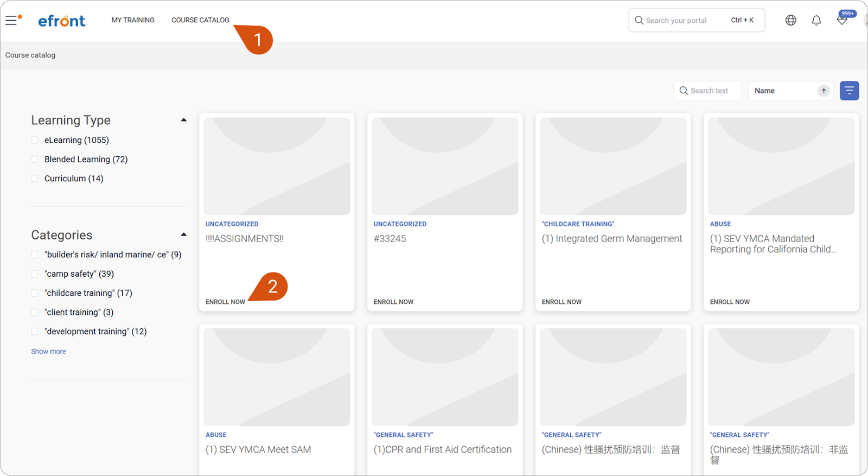Screen dimensions: 868x476
Task: Click the magnifier in portal search
Action: 639,20
